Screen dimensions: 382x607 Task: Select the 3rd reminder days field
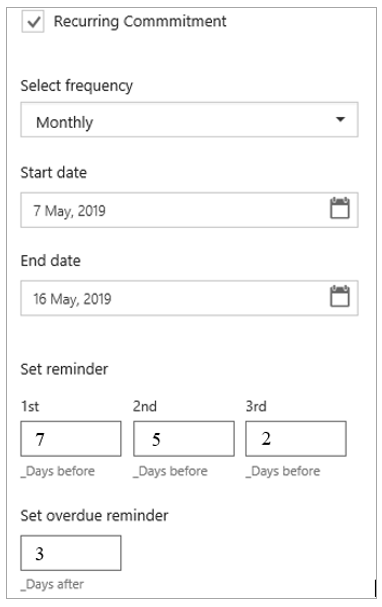tap(296, 439)
